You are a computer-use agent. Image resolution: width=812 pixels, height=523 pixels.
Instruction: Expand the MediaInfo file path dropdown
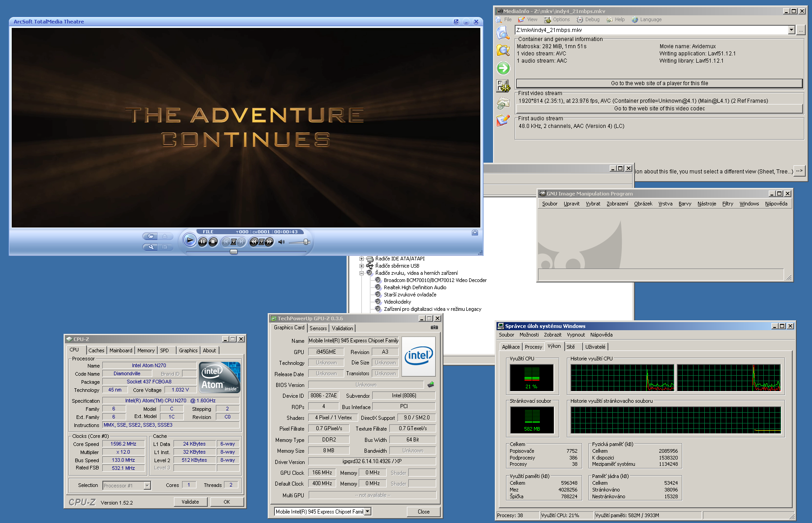pos(791,30)
